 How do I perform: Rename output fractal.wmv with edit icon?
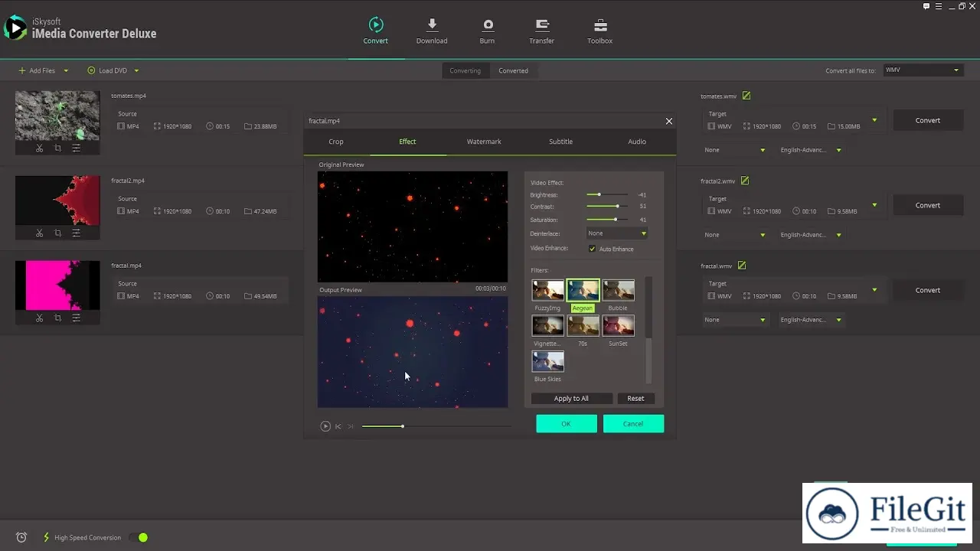pos(742,266)
